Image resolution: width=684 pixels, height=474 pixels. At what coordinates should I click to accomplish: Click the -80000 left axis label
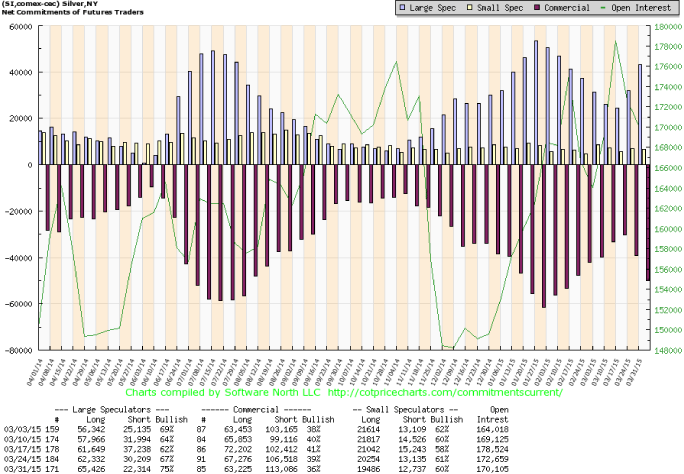(x=17, y=350)
